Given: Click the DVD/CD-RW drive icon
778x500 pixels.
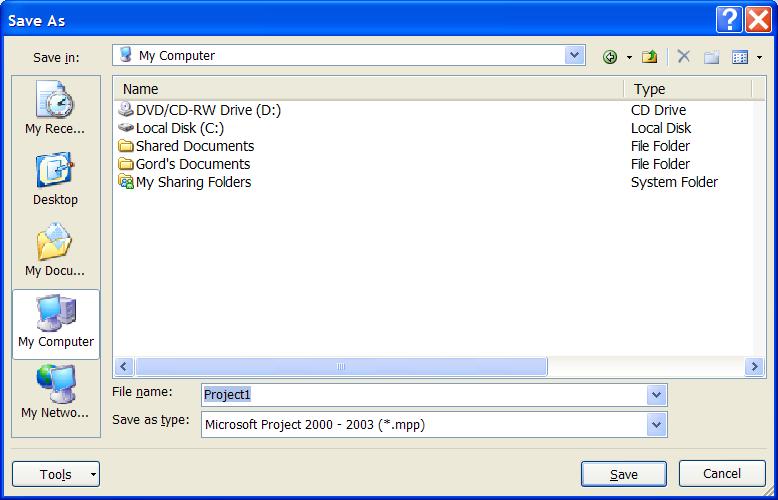Looking at the screenshot, I should (126, 109).
